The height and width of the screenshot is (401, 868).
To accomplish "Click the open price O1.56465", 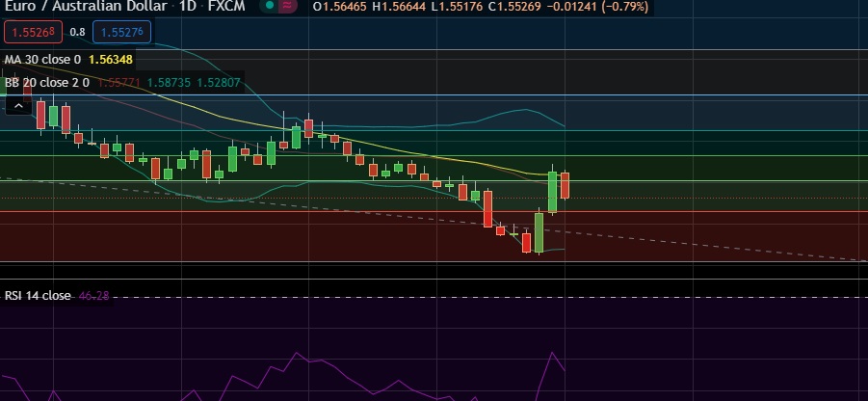I will (x=340, y=7).
